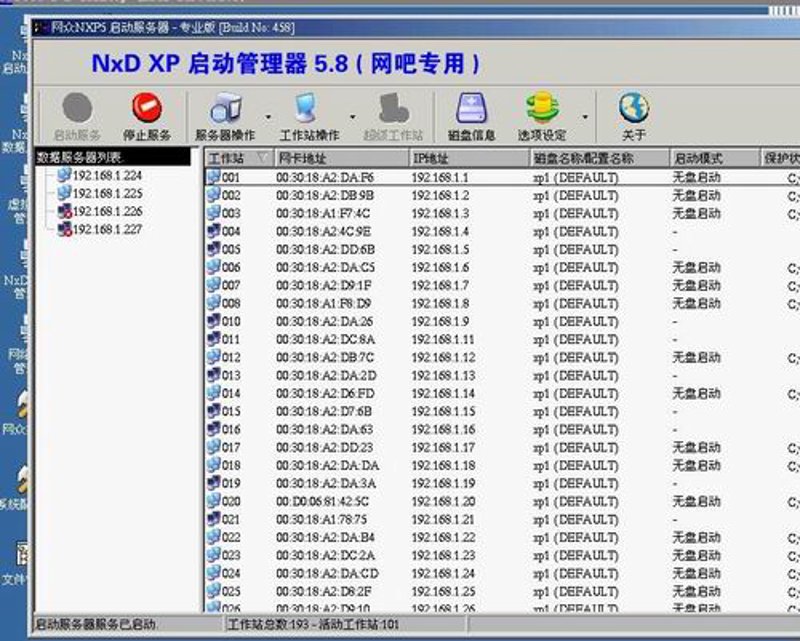Select MAC address 00:D0:06:81:42:5C
This screenshot has width=800, height=641.
click(x=322, y=502)
